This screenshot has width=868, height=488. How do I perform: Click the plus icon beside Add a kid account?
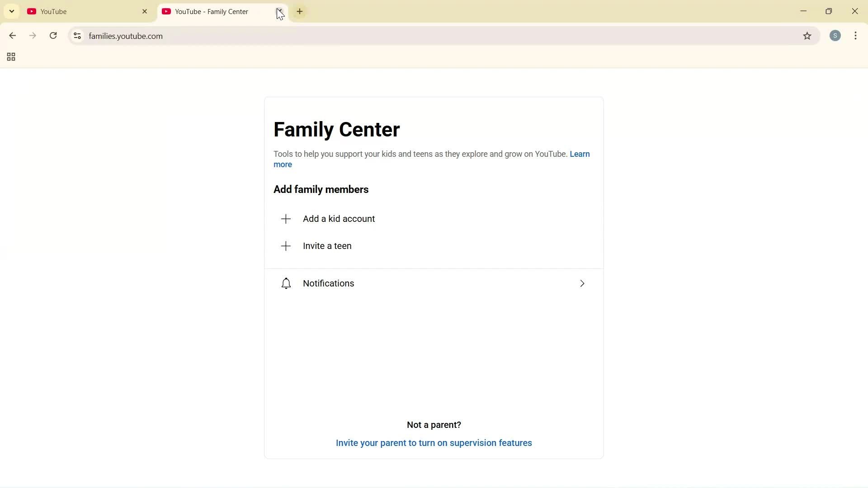[x=286, y=219]
